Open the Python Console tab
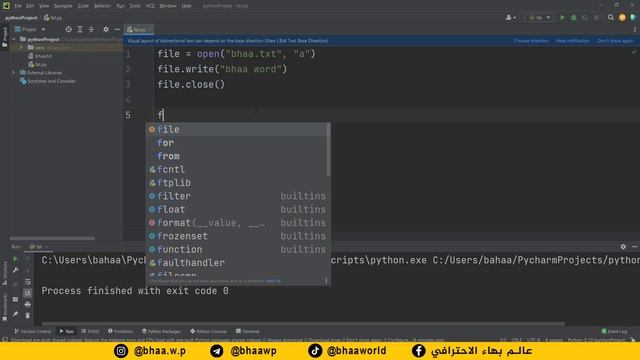The image size is (640, 360). (208, 331)
